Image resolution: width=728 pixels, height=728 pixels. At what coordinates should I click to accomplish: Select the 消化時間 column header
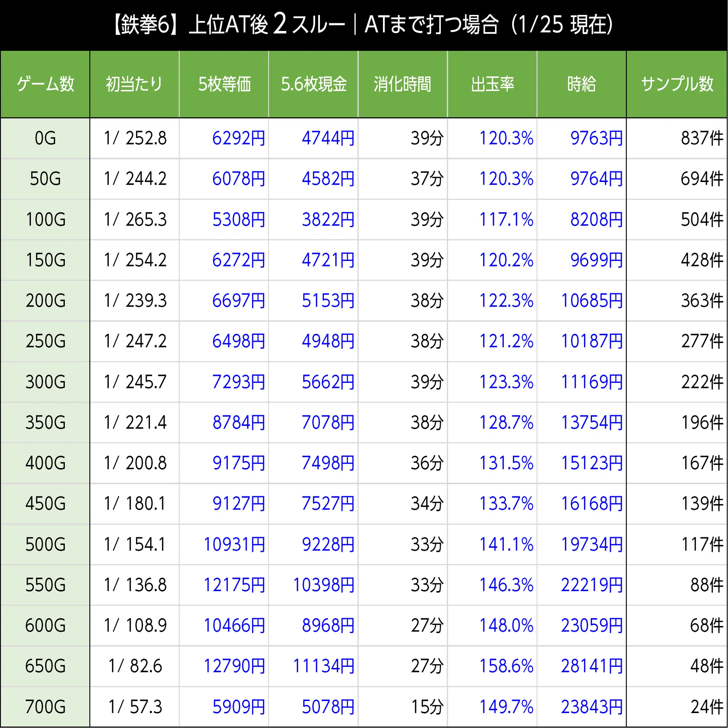(x=403, y=84)
